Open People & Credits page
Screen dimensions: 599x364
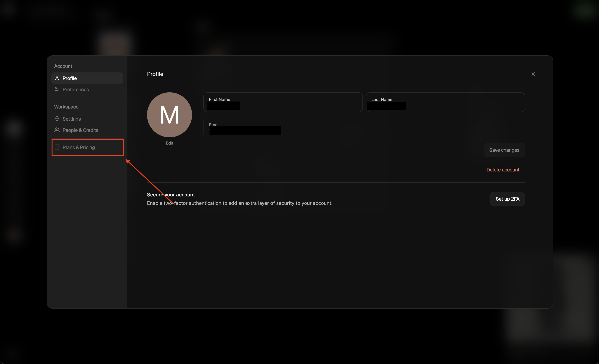click(80, 130)
